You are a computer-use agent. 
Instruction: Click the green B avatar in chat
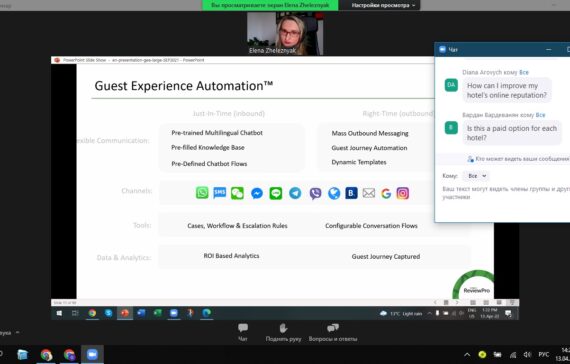click(x=451, y=128)
